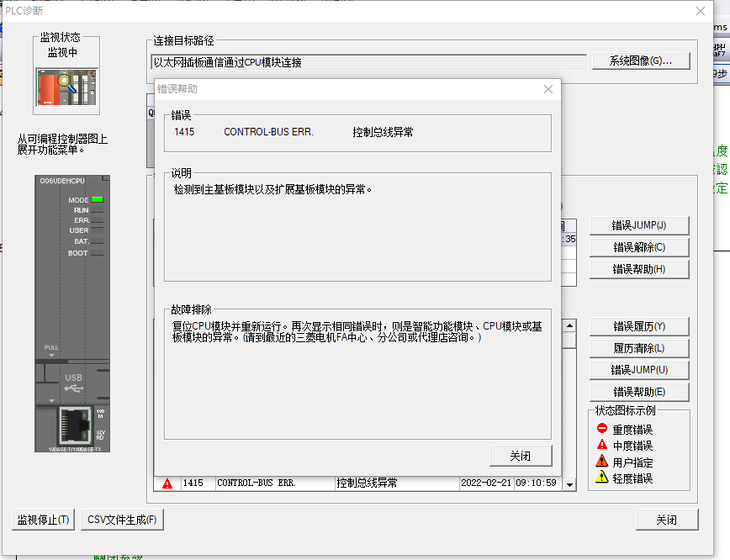Click the USB port on the CPU image
730x560 pixels.
point(73,383)
